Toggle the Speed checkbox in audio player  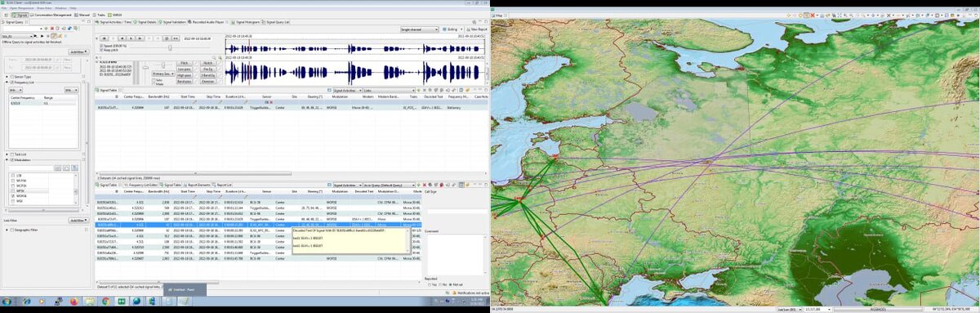click(x=100, y=46)
